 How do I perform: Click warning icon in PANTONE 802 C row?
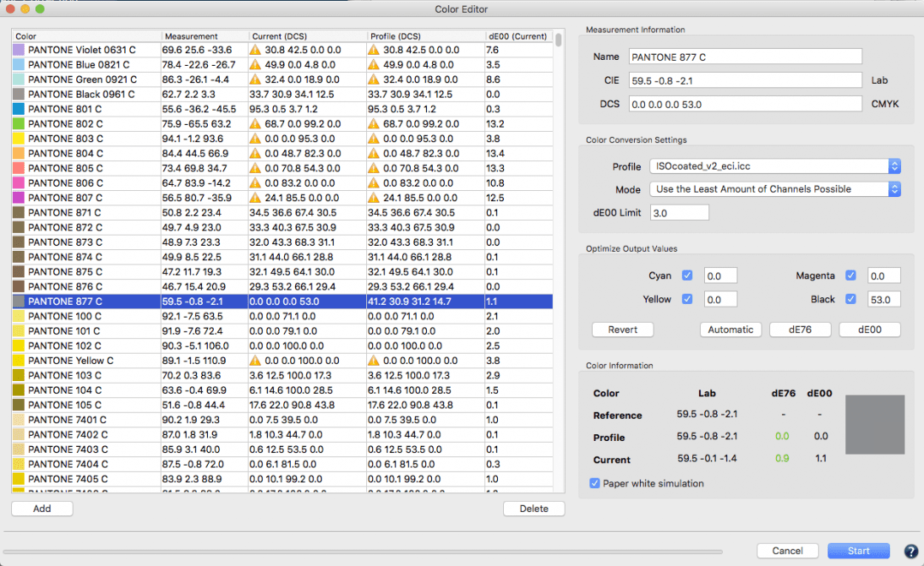(x=255, y=124)
